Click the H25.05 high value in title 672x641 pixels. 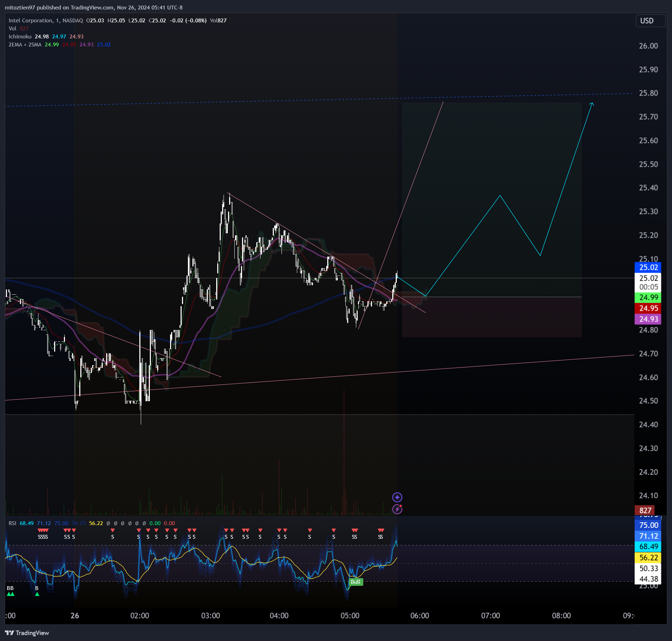(116, 21)
